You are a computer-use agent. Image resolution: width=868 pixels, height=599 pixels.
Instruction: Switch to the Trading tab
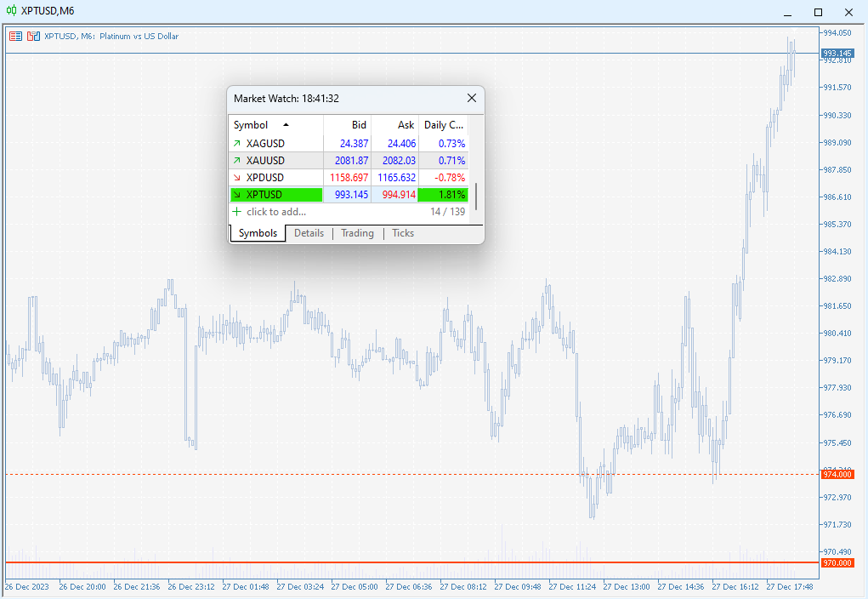pyautogui.click(x=357, y=233)
